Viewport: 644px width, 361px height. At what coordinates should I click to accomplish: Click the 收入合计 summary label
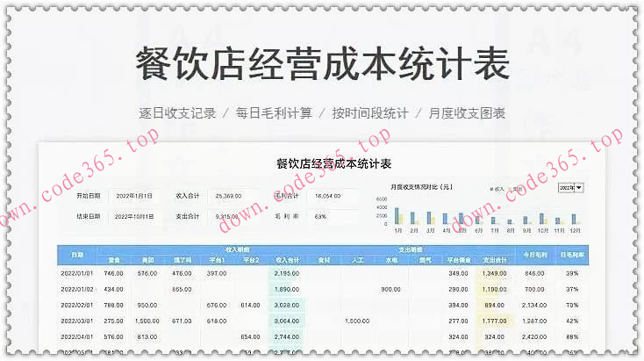pos(187,196)
